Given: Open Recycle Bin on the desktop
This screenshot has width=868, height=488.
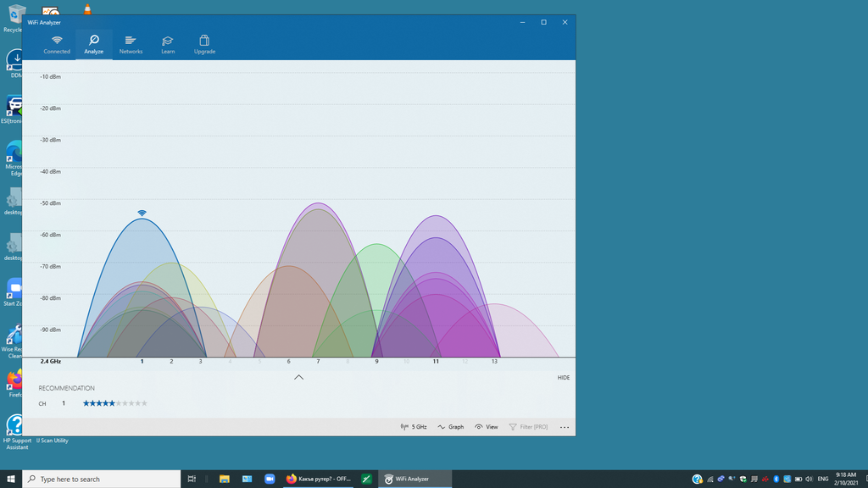Looking at the screenshot, I should point(15,17).
